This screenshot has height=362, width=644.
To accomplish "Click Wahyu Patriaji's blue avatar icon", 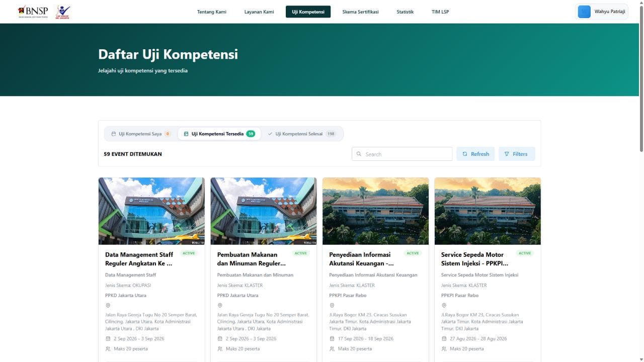I will point(584,12).
